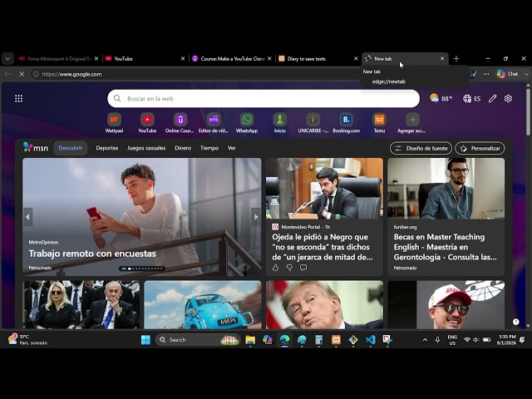
Task: Go to next carousel slide arrow
Action: pos(256,217)
